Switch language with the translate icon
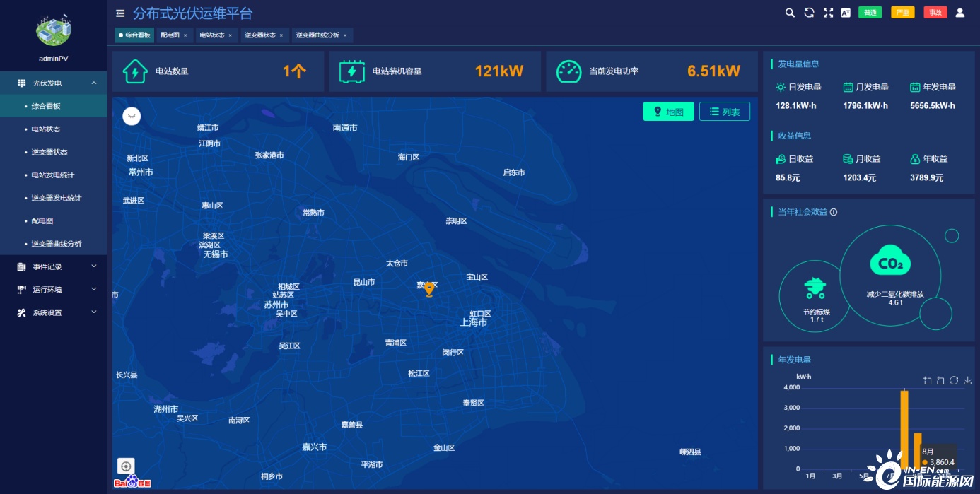Viewport: 980px width, 494px height. [x=846, y=13]
